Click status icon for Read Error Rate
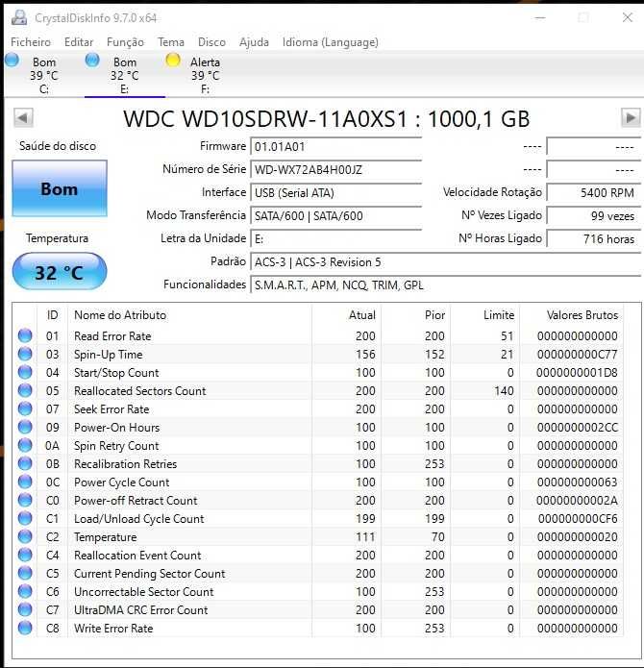The width and height of the screenshot is (644, 668). pyautogui.click(x=25, y=335)
